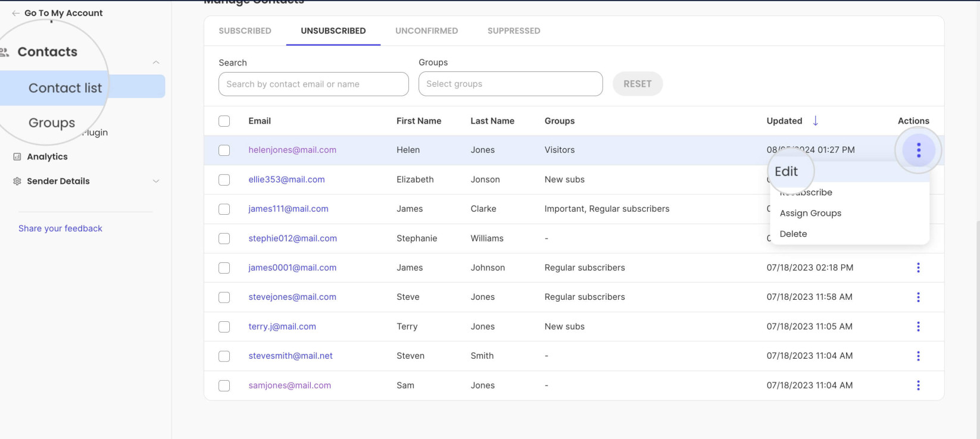Check the box for terry.j@mail.com
This screenshot has width=980, height=439.
pyautogui.click(x=224, y=327)
